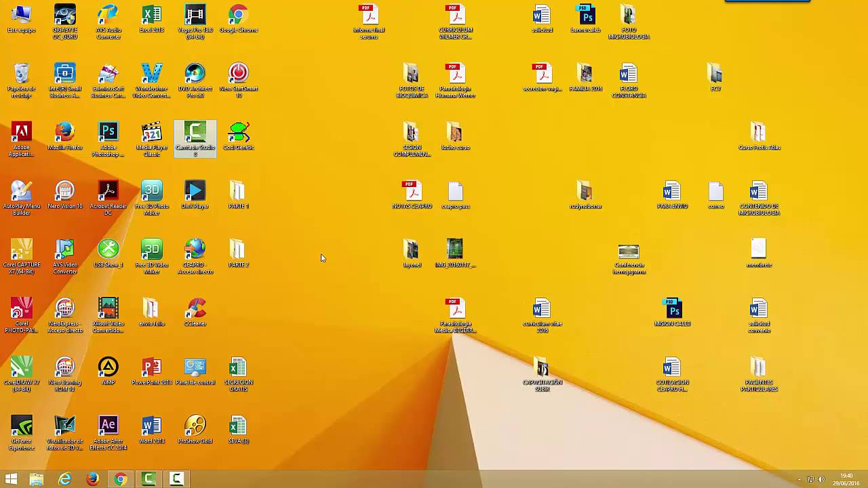Select the Acrobat Reader DC shortcut
This screenshot has height=488, width=868.
tap(108, 199)
